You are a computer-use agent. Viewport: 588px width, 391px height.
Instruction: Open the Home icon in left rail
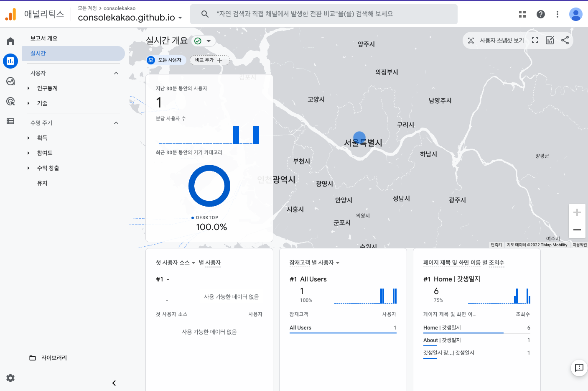pos(10,41)
